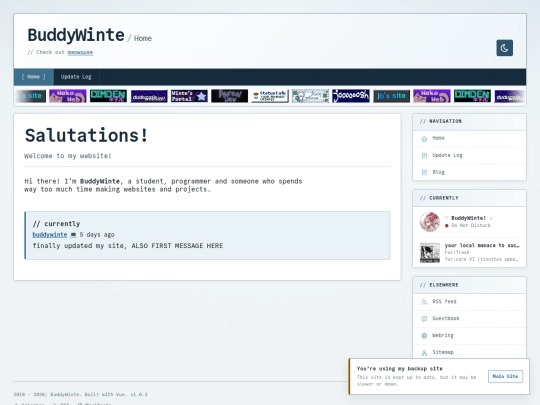The width and height of the screenshot is (540, 405).
Task: Open the buddywinte status author link
Action: point(50,235)
